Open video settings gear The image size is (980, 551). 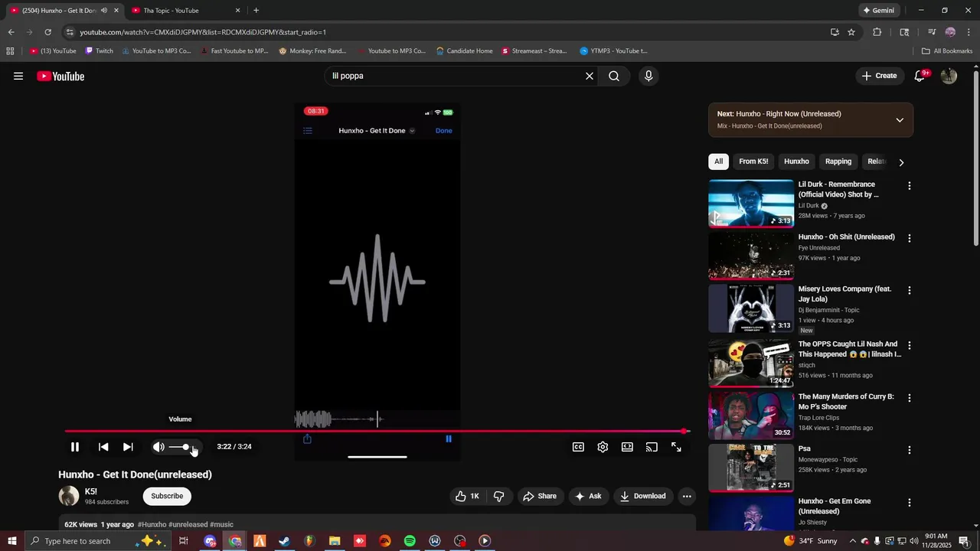pyautogui.click(x=603, y=447)
